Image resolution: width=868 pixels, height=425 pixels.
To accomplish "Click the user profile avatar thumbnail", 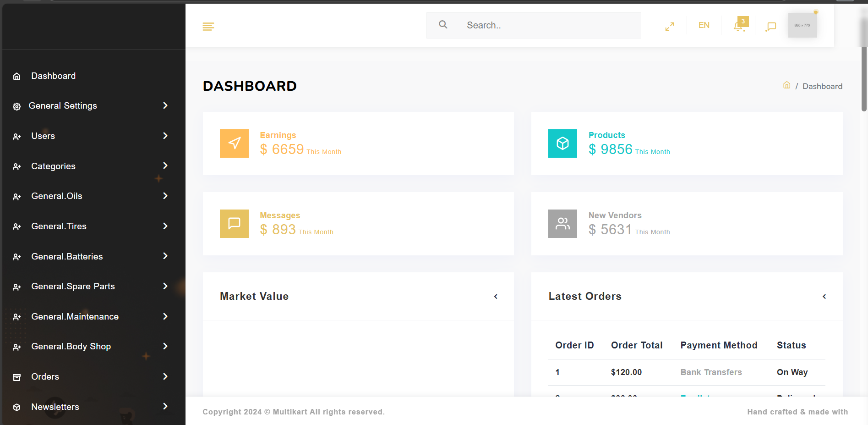I will pyautogui.click(x=802, y=25).
